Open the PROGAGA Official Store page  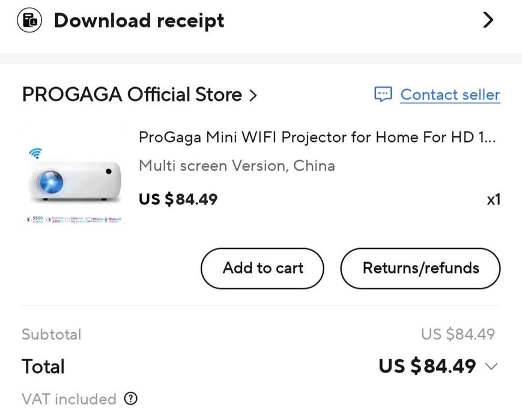pos(132,95)
